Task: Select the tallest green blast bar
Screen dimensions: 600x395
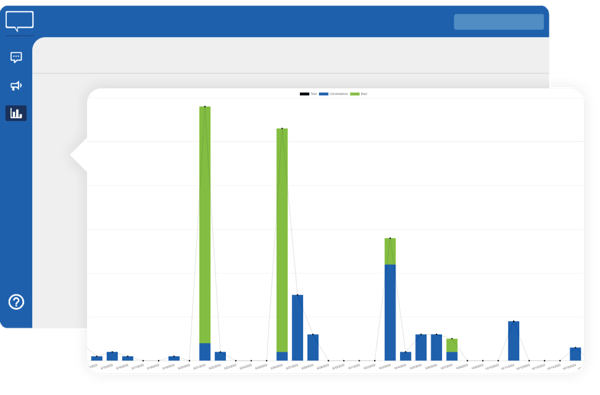Action: point(205,225)
